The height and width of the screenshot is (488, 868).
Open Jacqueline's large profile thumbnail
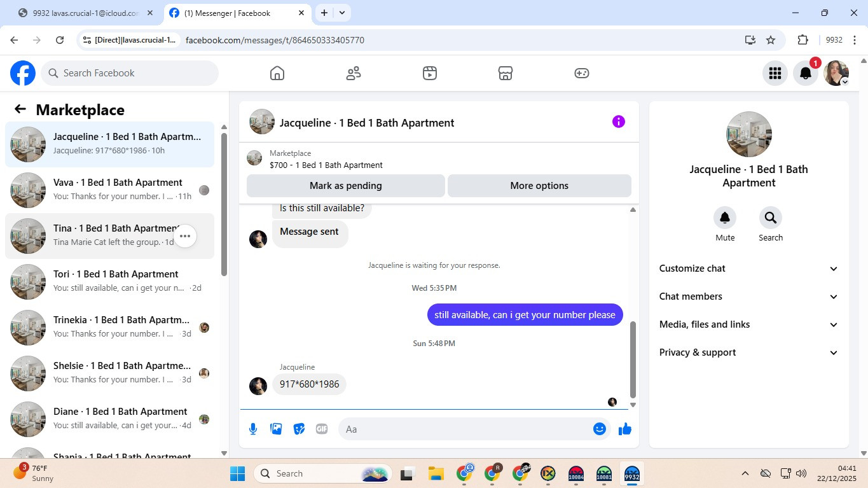pyautogui.click(x=749, y=134)
